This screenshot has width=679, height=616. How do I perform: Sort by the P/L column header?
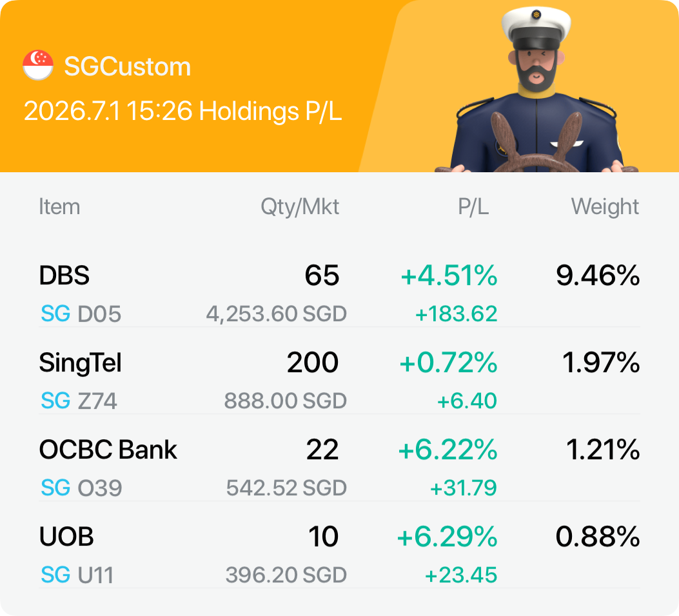[473, 206]
